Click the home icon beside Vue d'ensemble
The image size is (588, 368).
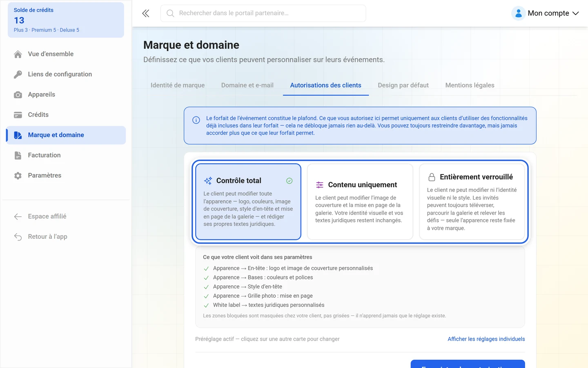pyautogui.click(x=18, y=54)
